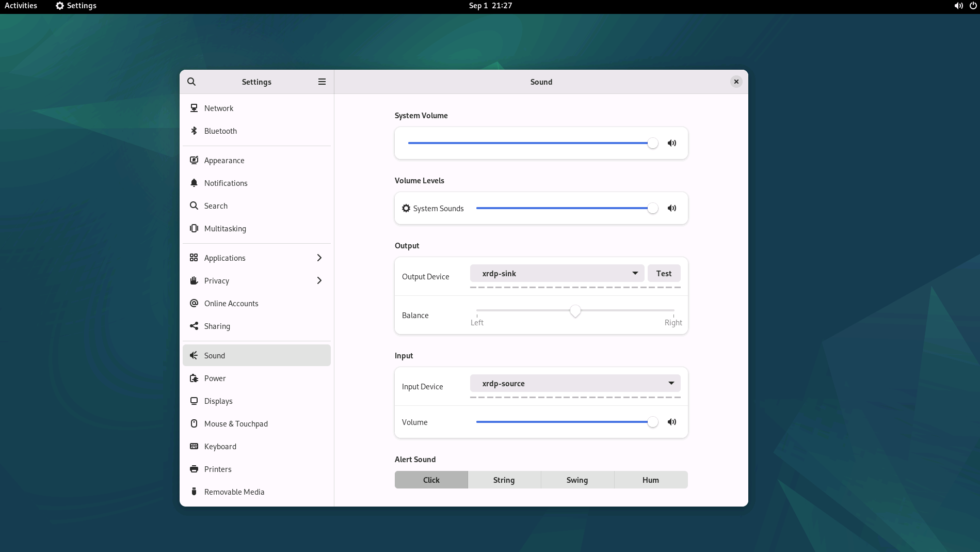Click the Sound speaker icon in sidebar
Image resolution: width=980 pixels, height=552 pixels.
coord(194,355)
